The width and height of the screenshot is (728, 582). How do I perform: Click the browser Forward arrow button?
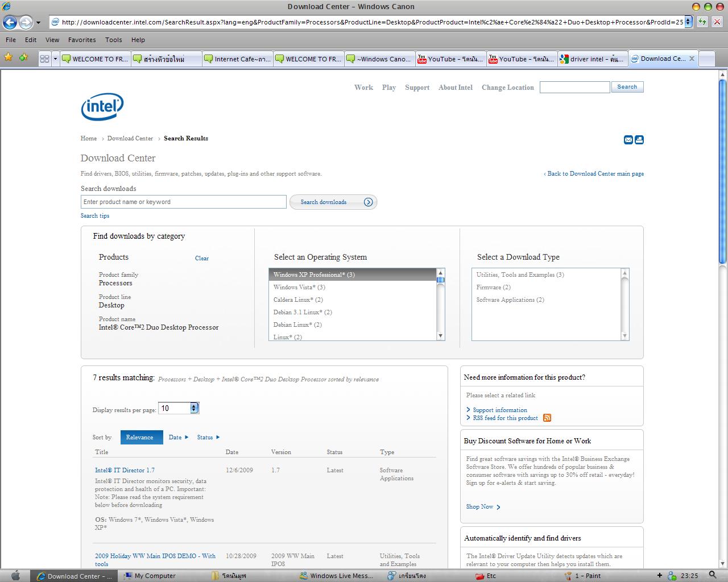[x=26, y=22]
